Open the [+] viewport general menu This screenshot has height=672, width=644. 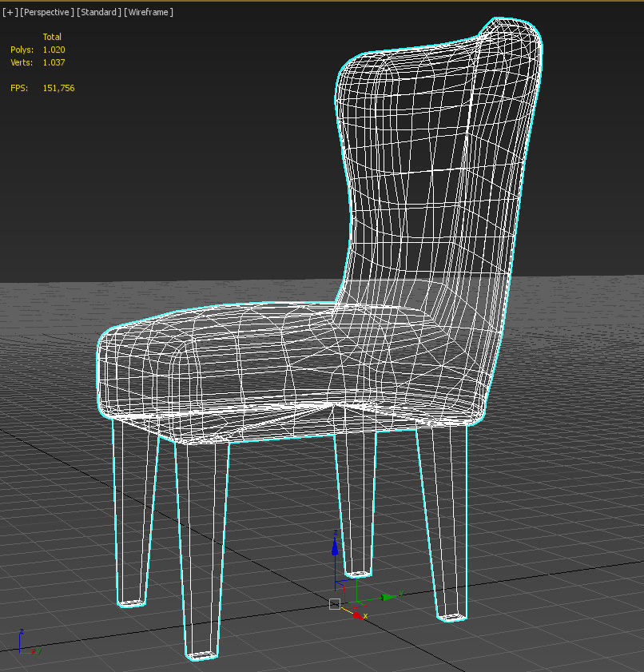[10, 13]
